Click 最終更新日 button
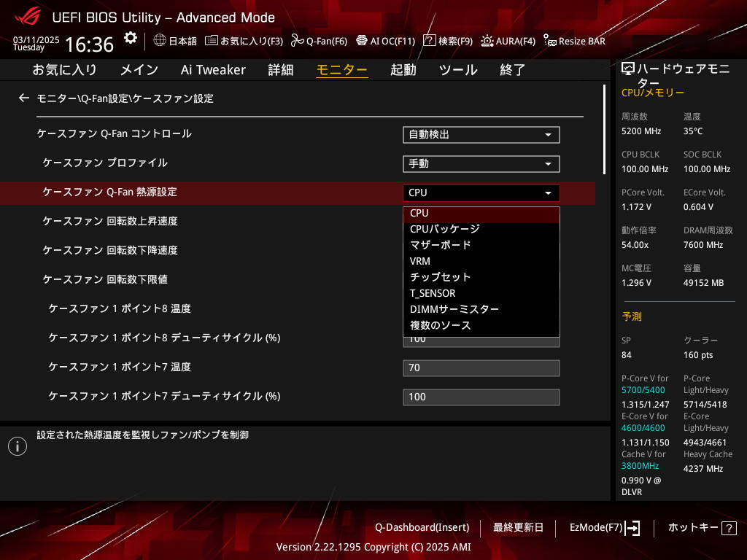747x560 pixels. [519, 528]
